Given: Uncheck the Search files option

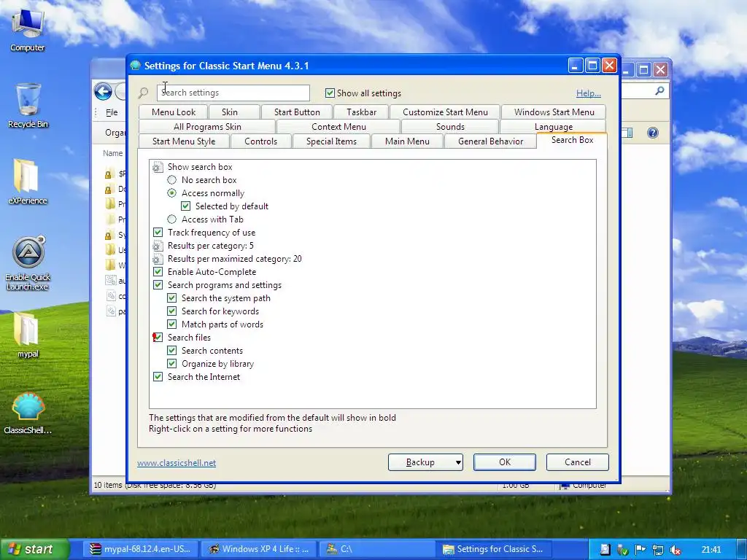Looking at the screenshot, I should (x=158, y=338).
